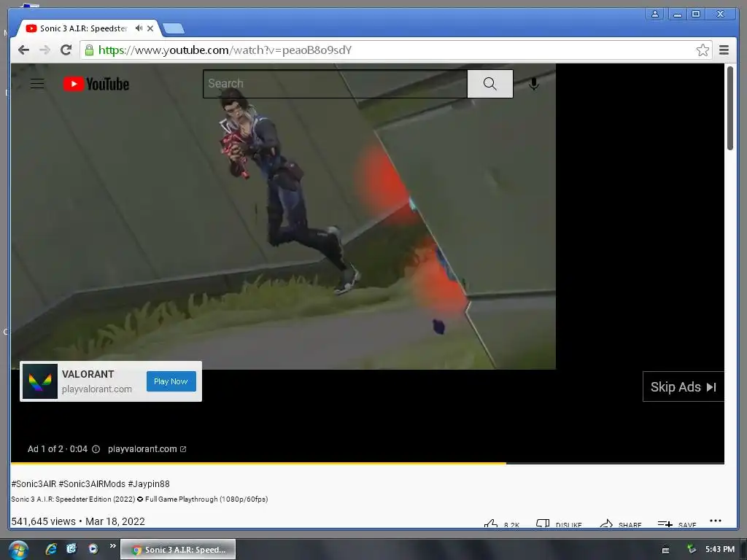Open a new tab with the tab button
This screenshot has height=560, width=747.
[174, 28]
